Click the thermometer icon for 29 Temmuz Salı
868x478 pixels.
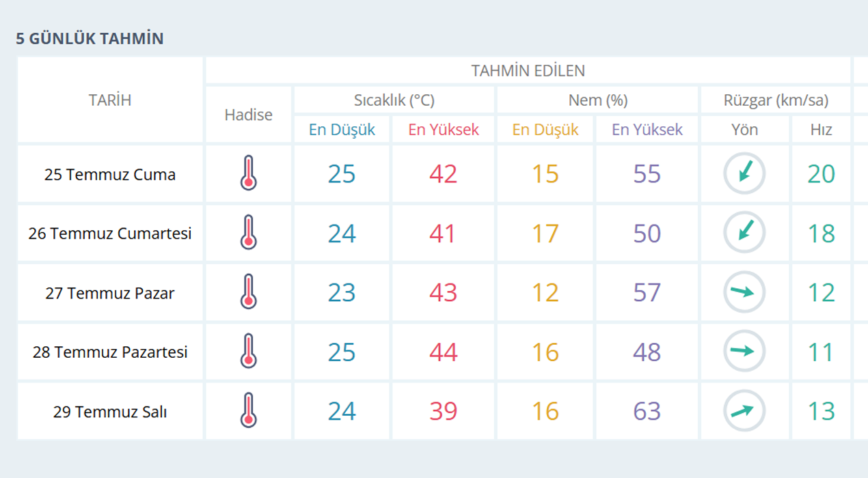point(248,411)
